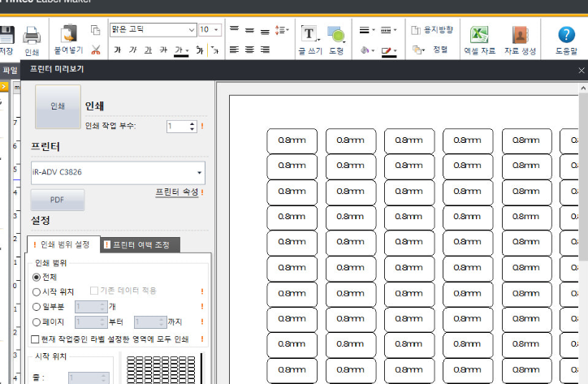Click the large 인쇄 print button
The image size is (588, 384).
(x=58, y=107)
